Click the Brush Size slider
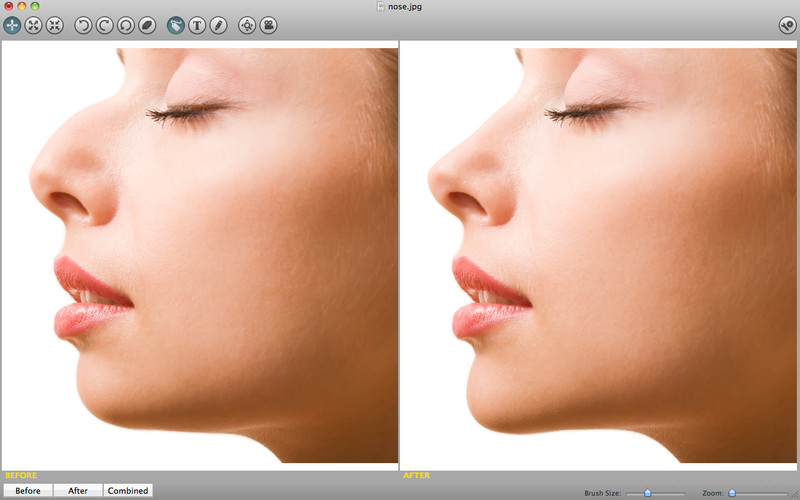Screen dimensions: 800x500 (655, 493)
